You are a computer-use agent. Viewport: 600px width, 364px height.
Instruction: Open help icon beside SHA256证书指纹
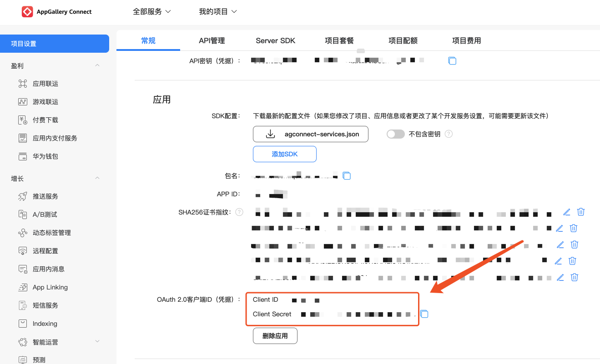[x=239, y=212]
